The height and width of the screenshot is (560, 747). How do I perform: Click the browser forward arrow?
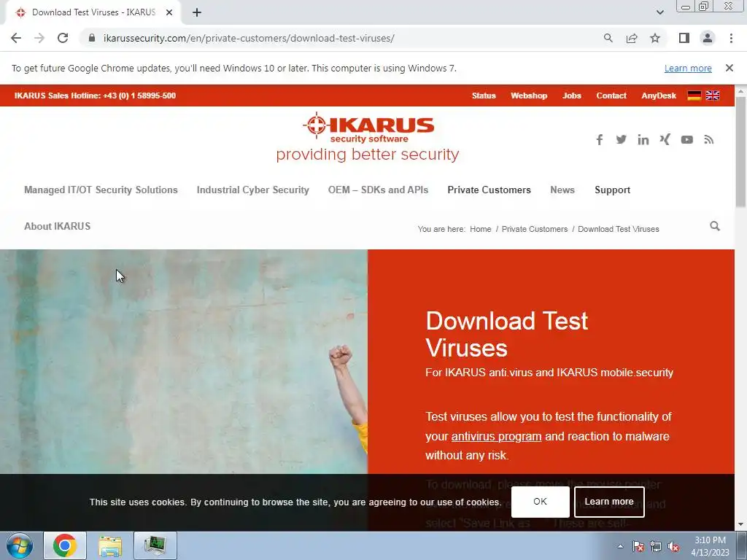point(39,38)
